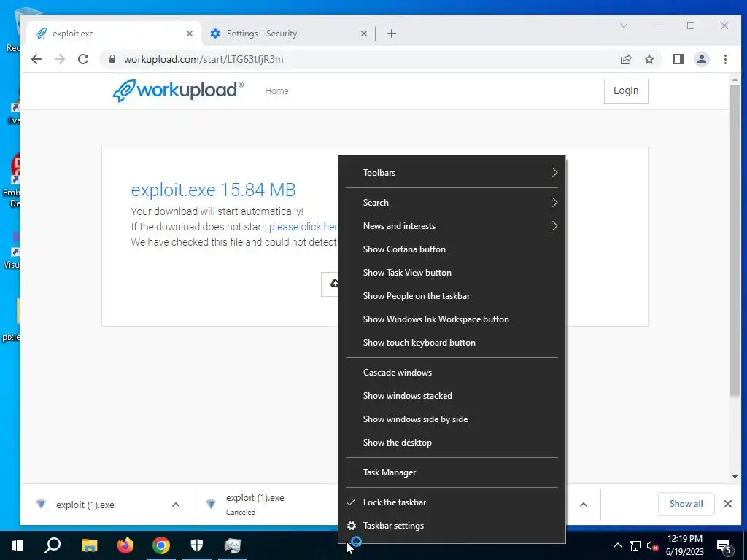
Task: Open the Chrome profile avatar
Action: pyautogui.click(x=702, y=59)
